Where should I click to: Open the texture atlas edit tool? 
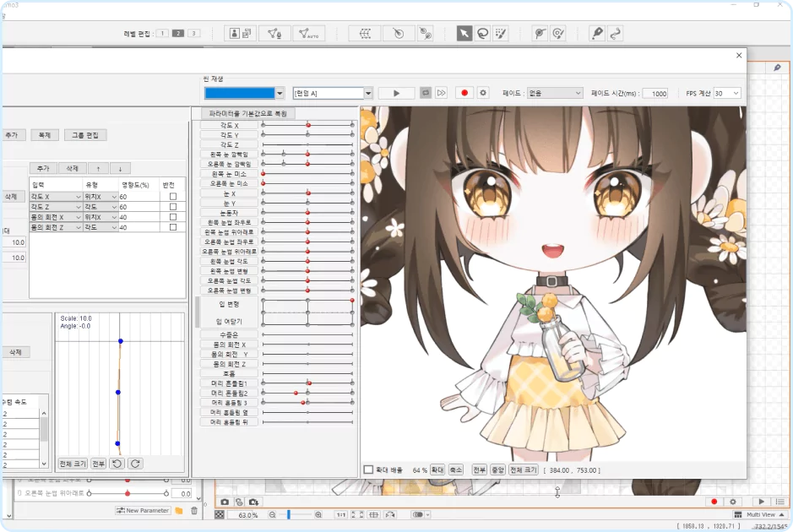pyautogui.click(x=240, y=34)
